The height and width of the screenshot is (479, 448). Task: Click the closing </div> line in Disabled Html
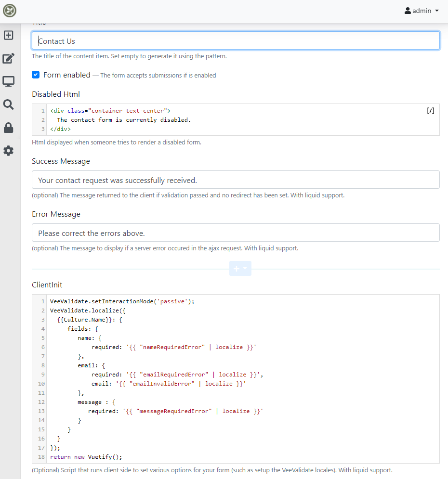pyautogui.click(x=61, y=129)
